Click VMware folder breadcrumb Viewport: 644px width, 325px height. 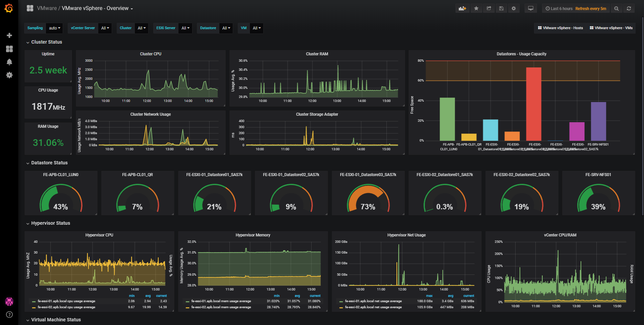click(47, 8)
